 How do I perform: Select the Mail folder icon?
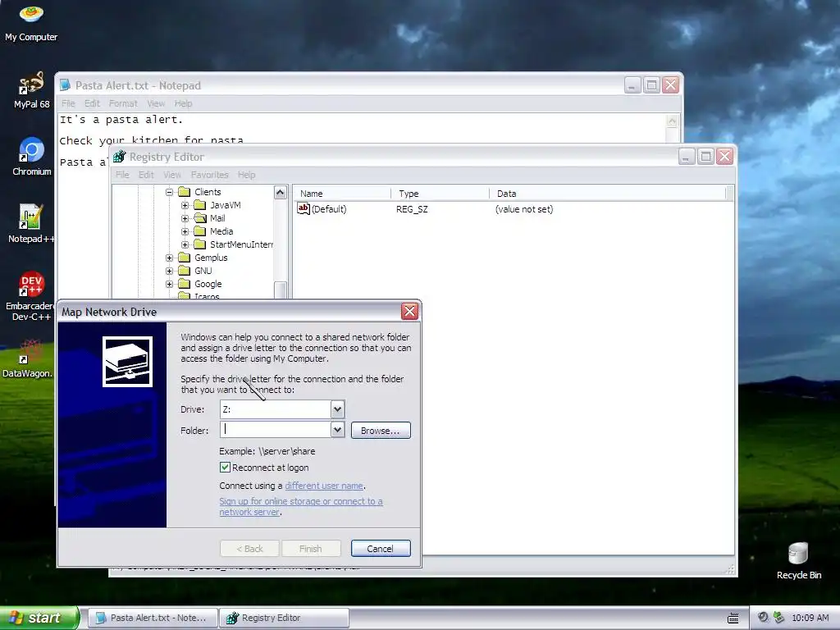200,218
